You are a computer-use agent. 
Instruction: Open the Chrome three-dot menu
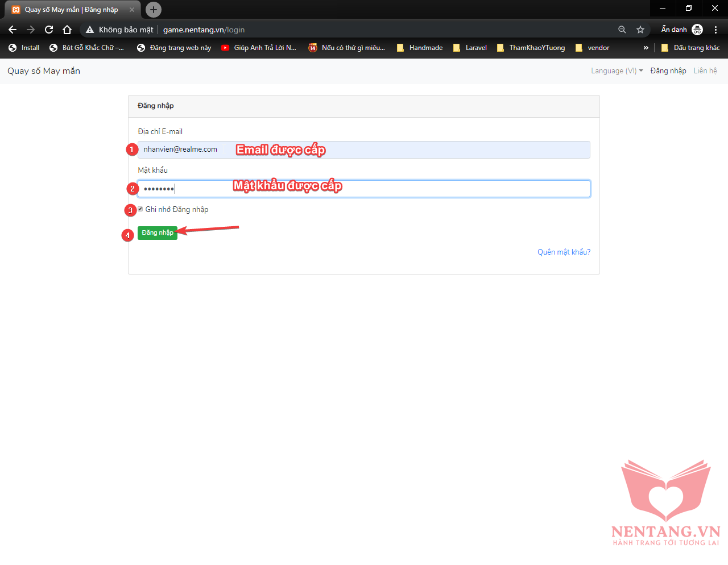tap(715, 30)
